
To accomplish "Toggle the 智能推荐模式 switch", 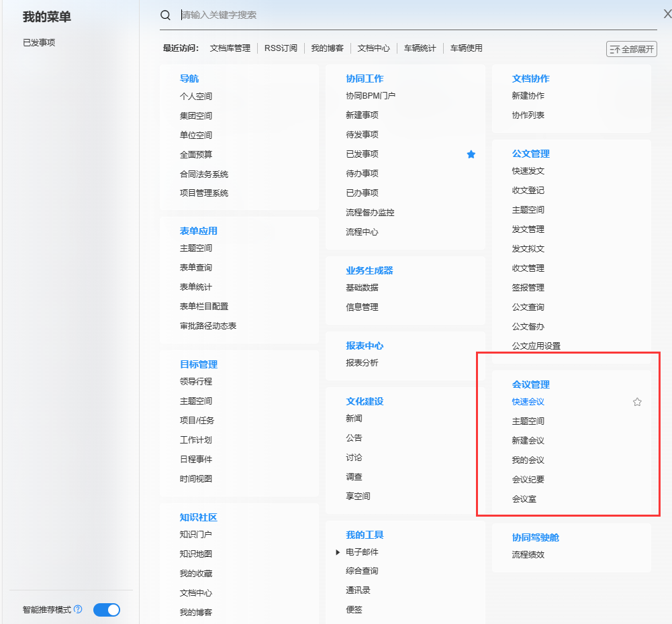I will (106, 610).
